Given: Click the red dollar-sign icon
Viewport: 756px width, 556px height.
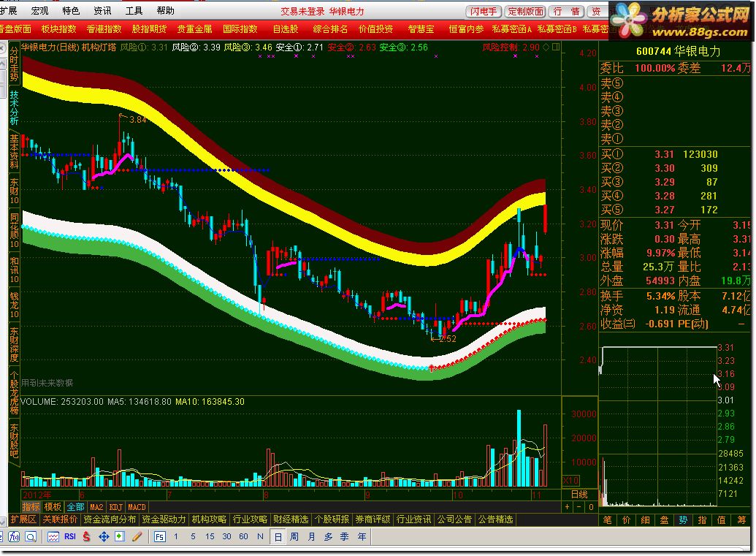Looking at the screenshot, I should (86, 537).
